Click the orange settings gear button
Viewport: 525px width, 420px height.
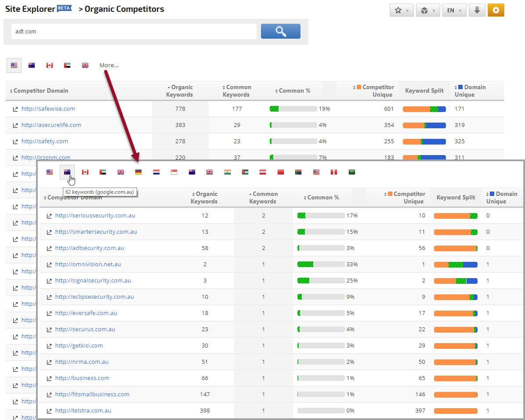(x=496, y=11)
